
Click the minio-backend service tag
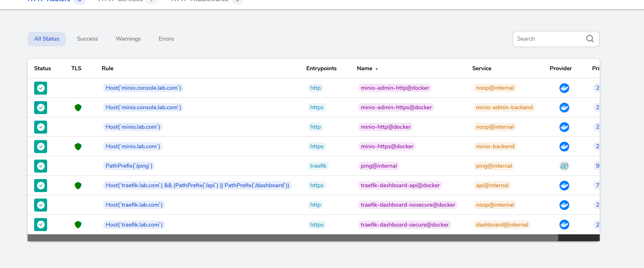(x=495, y=147)
